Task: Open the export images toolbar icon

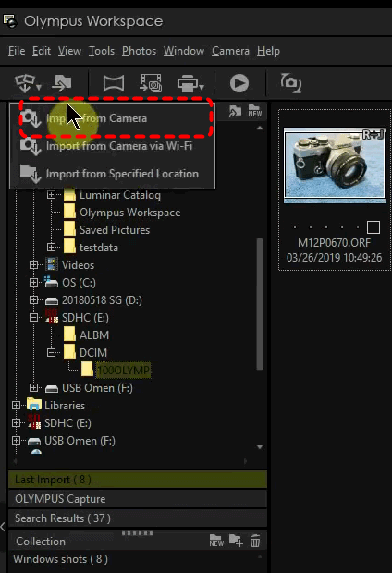Action: tap(61, 83)
